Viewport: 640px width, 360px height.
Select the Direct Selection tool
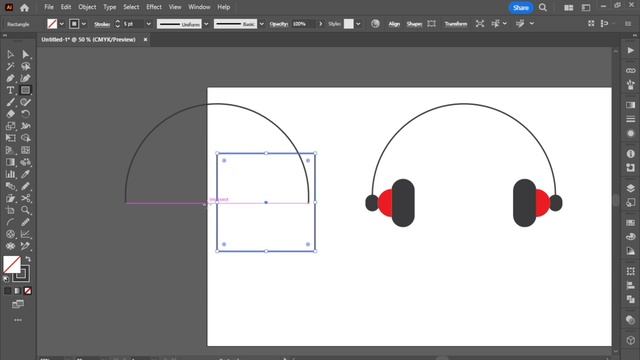point(25,54)
